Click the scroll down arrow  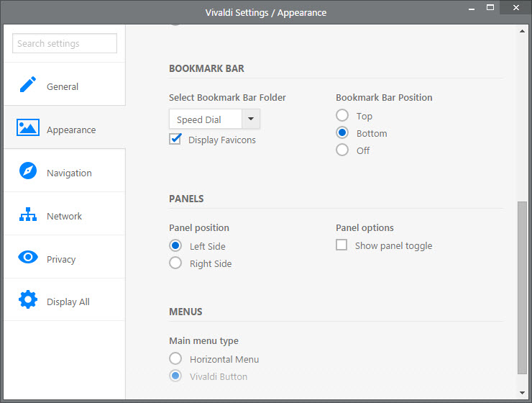tap(522, 393)
